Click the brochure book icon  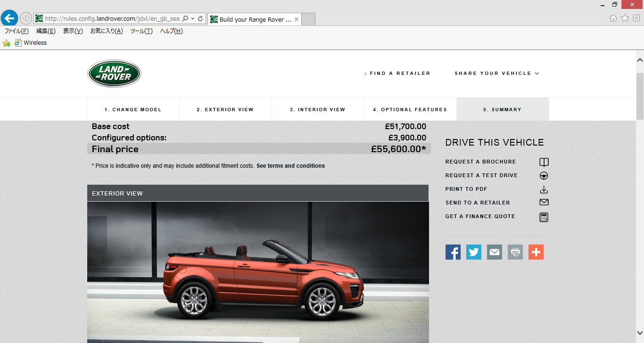point(544,162)
